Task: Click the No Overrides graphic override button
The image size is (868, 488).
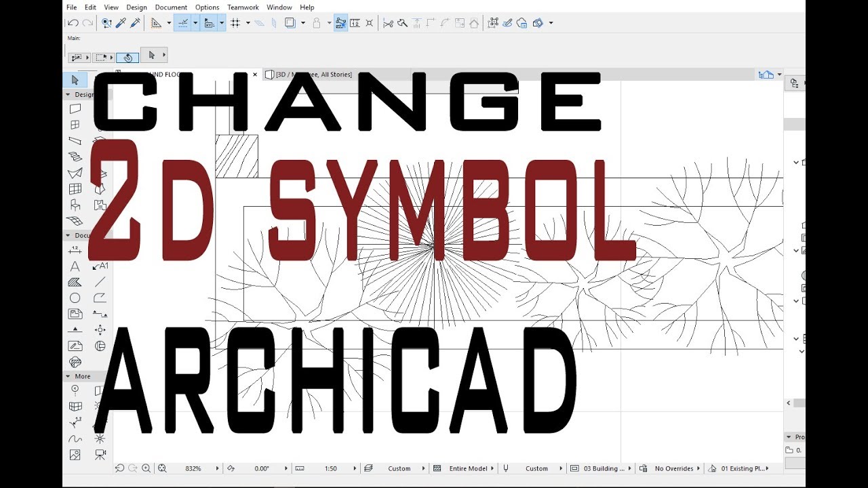Action: (674, 468)
